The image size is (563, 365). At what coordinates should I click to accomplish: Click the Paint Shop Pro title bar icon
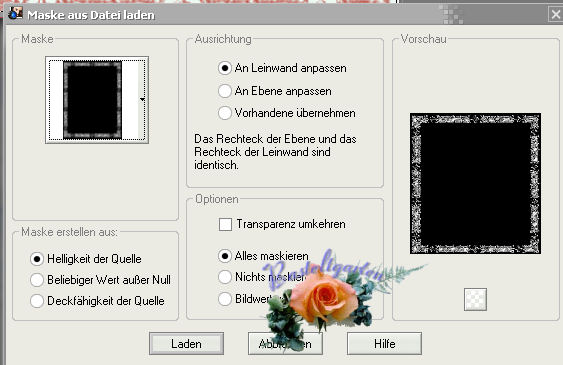(15, 14)
